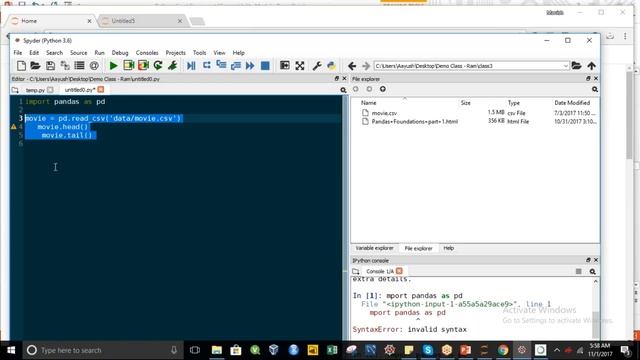Click the debugger step-over current line icon
640x360 pixels.
click(207, 65)
